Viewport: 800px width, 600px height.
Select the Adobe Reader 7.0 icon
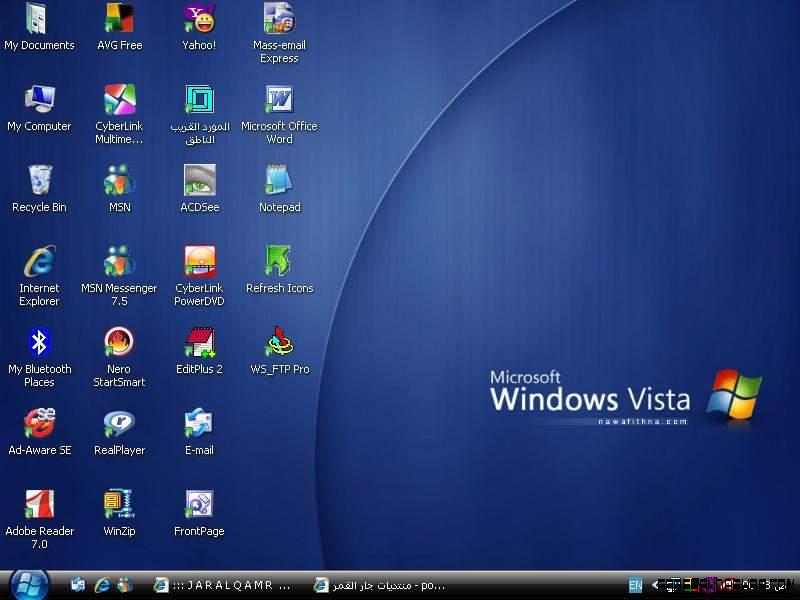tap(39, 505)
